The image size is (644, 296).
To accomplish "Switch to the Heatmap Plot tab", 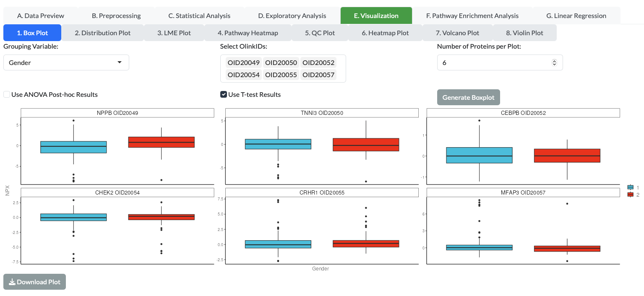I will (x=385, y=33).
